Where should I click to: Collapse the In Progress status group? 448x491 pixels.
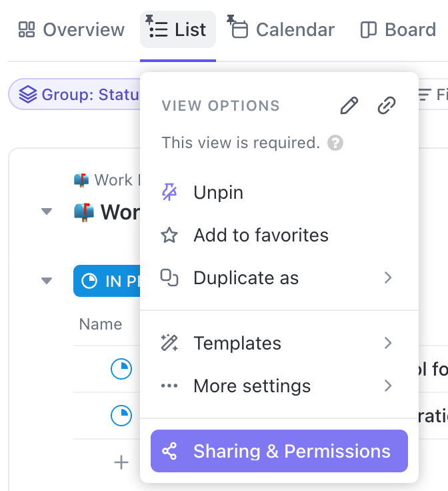tap(46, 281)
